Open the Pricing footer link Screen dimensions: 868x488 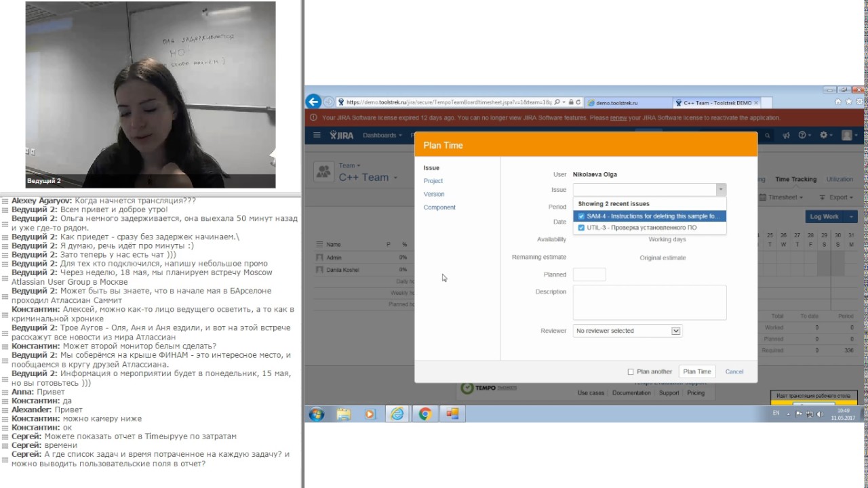click(696, 393)
